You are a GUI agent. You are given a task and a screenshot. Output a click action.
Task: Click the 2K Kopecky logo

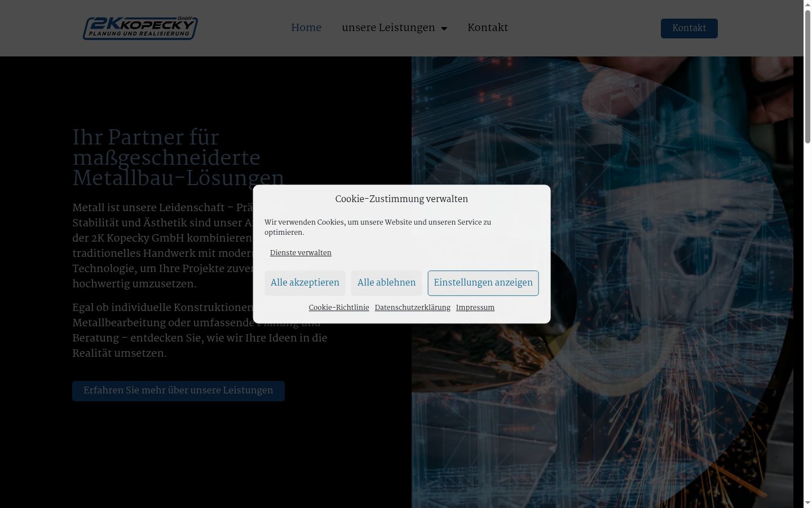[140, 28]
